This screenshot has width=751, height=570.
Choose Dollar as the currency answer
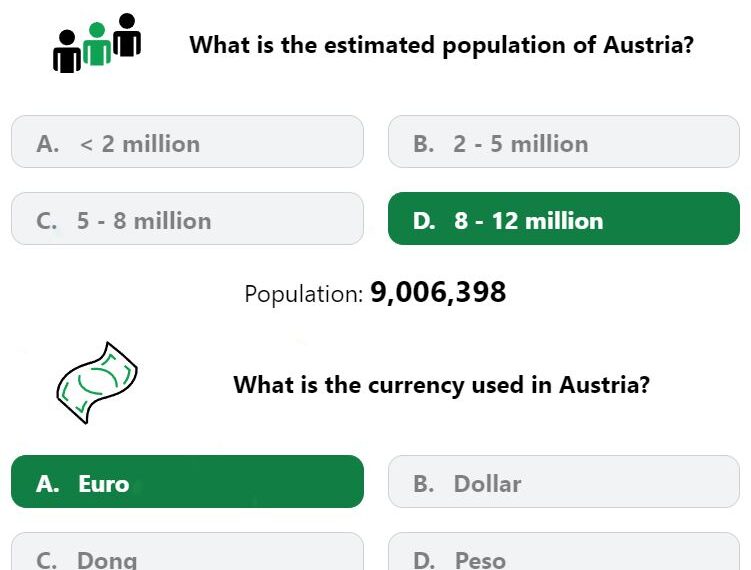(x=564, y=482)
